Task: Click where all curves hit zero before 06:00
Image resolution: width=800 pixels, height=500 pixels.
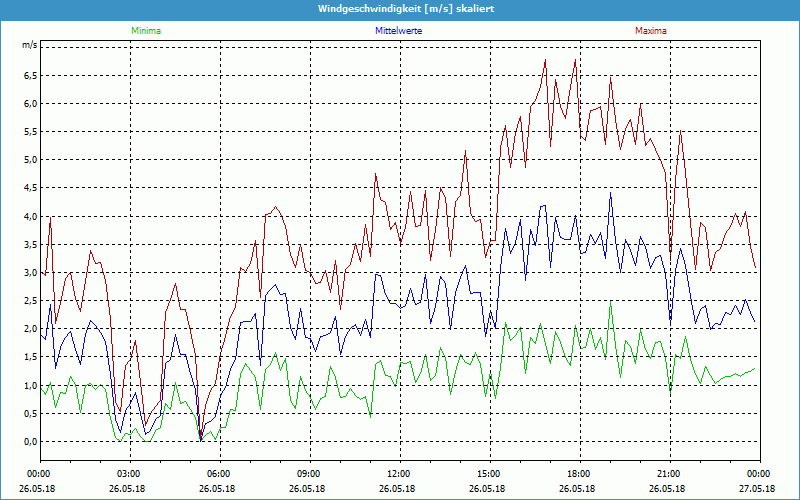Action: (x=201, y=439)
